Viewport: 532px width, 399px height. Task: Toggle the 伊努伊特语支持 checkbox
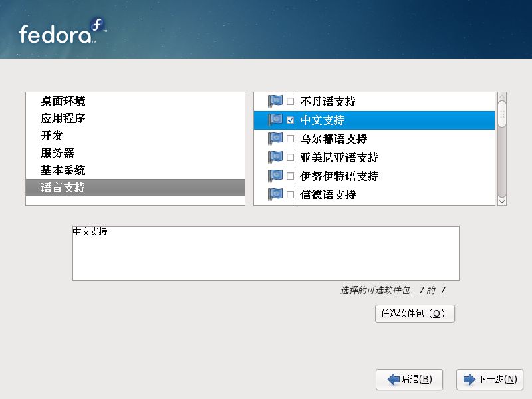click(290, 176)
